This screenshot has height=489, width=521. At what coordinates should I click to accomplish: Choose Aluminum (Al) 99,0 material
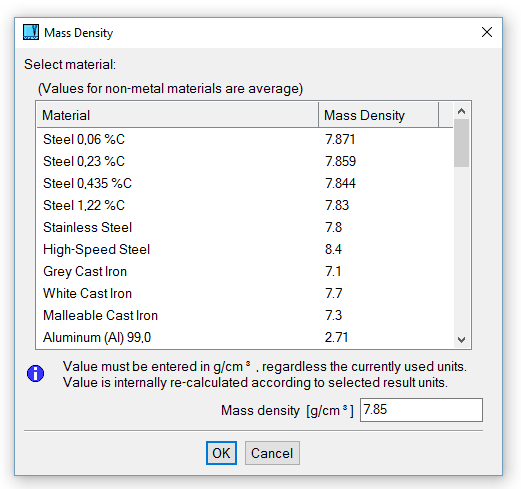click(245, 337)
